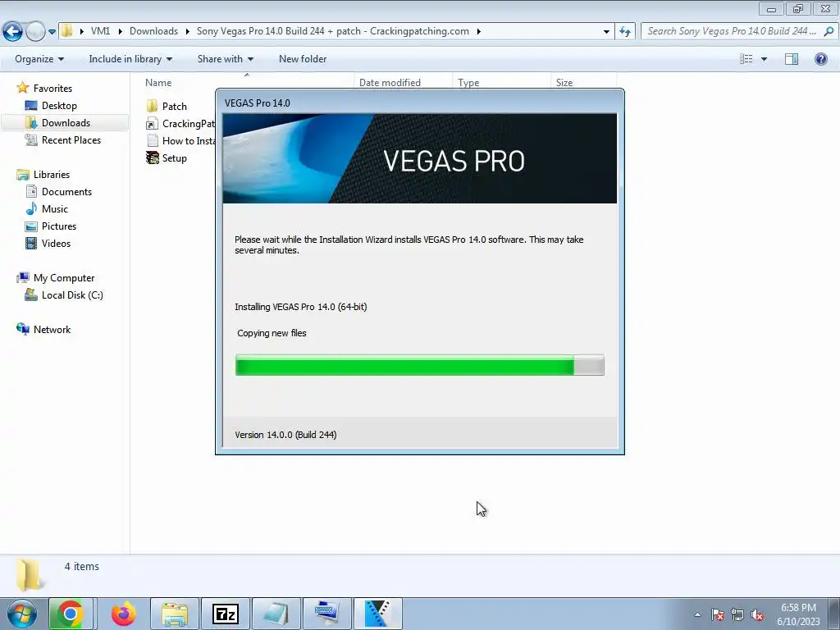Image resolution: width=840 pixels, height=630 pixels.
Task: Click VM1 in the address breadcrumb
Action: click(x=100, y=31)
